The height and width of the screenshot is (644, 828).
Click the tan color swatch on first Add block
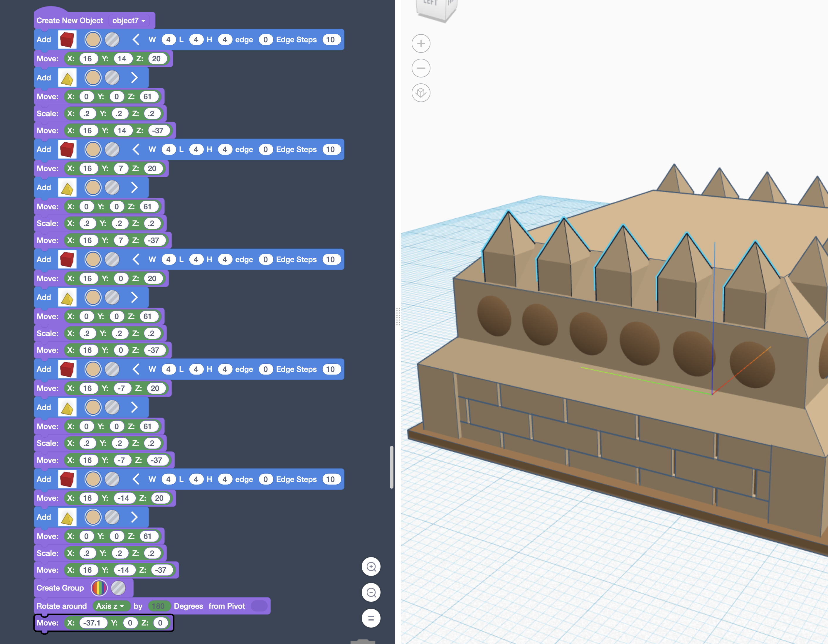93,40
